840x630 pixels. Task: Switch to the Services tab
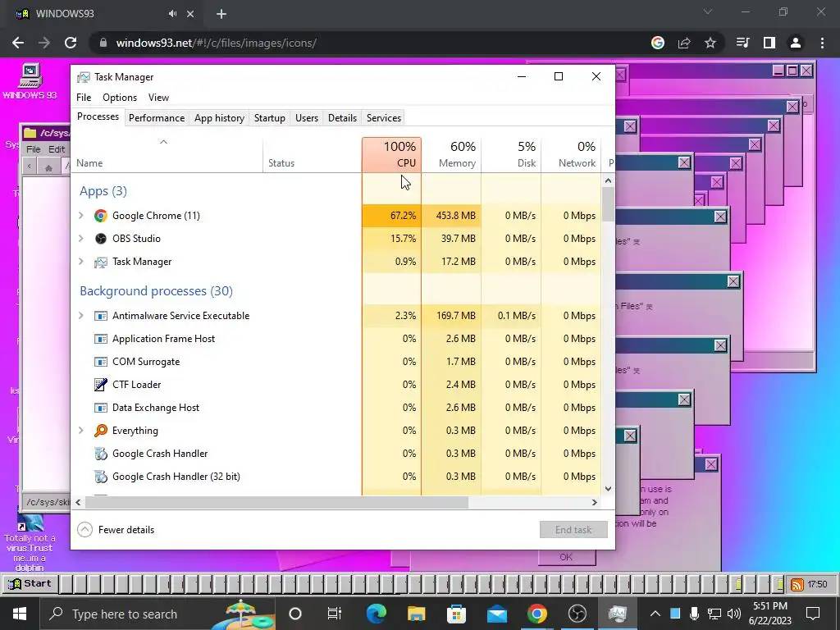pyautogui.click(x=384, y=118)
